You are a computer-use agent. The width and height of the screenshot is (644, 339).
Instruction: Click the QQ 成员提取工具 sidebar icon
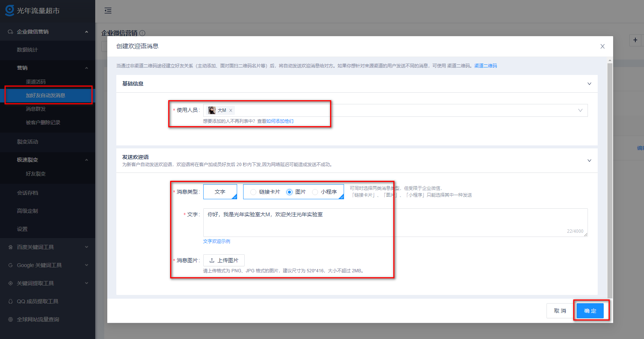pos(11,301)
